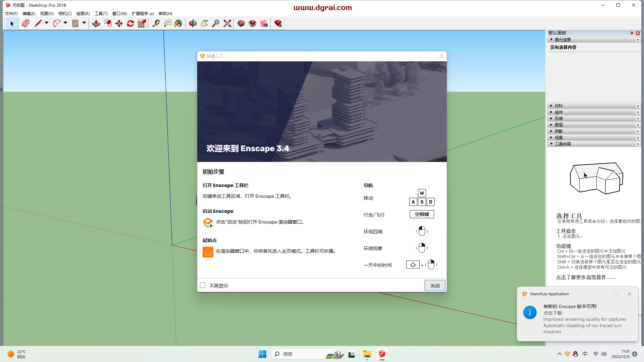This screenshot has height=362, width=644.
Task: Click the house tool guide illustration
Action: [x=596, y=178]
